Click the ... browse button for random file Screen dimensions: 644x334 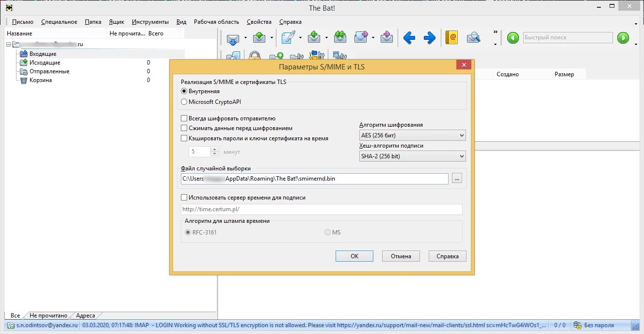pos(457,179)
